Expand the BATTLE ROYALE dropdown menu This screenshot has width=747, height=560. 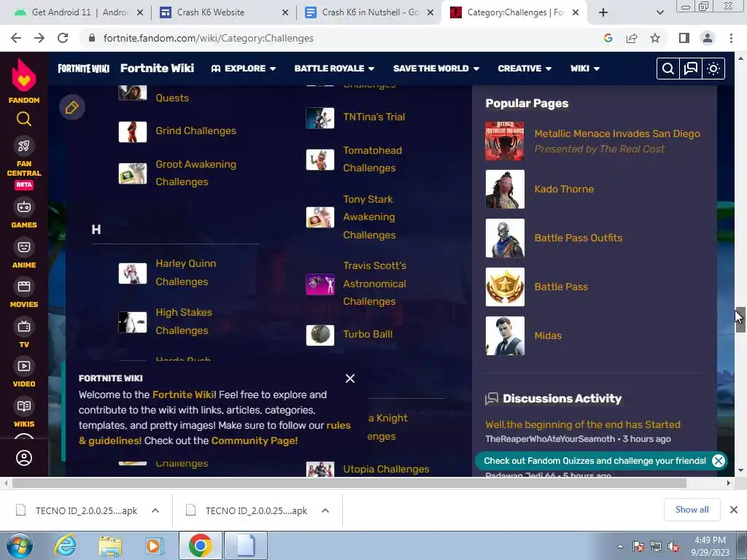334,69
